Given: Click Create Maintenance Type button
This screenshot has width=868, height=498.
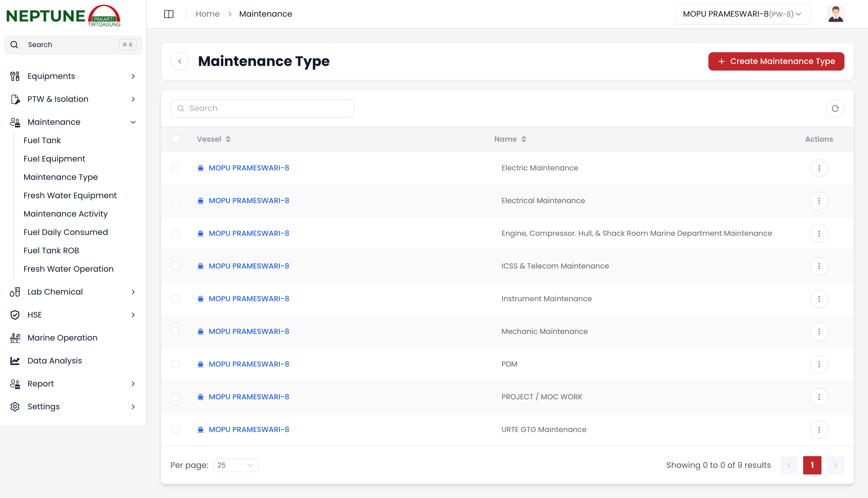Looking at the screenshot, I should [x=776, y=62].
